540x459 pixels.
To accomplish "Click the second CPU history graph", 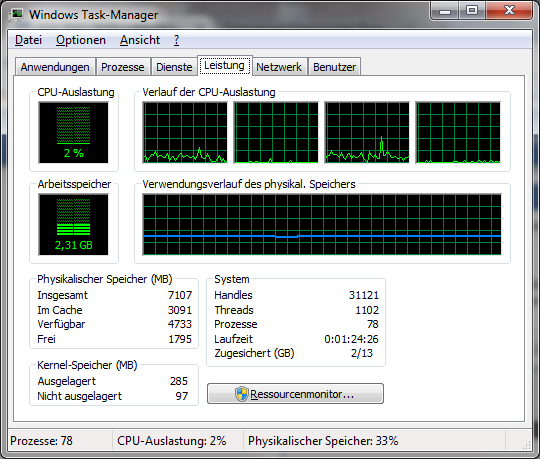I will [x=276, y=133].
